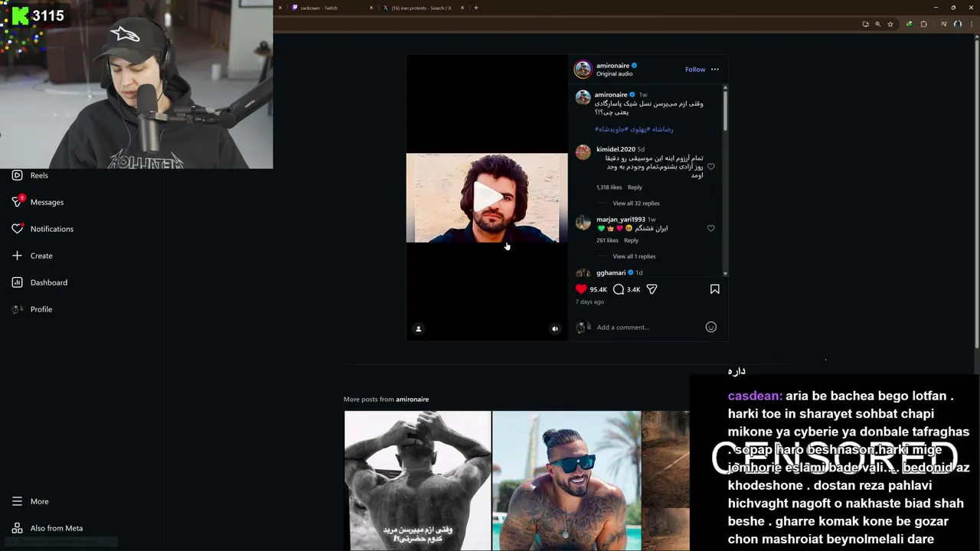This screenshot has height=551, width=980.
Task: Click the 7 days ago timestamp
Action: (590, 302)
